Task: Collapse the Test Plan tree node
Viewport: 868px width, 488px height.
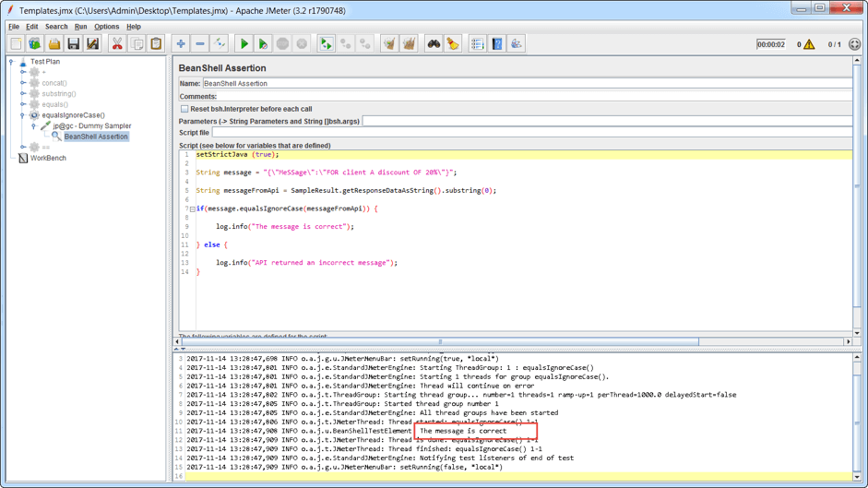Action: pos(11,62)
